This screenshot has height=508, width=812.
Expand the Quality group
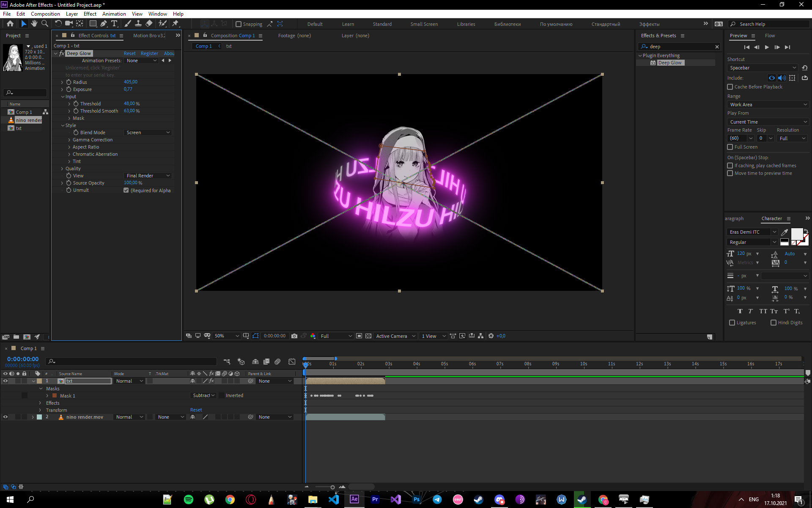62,168
